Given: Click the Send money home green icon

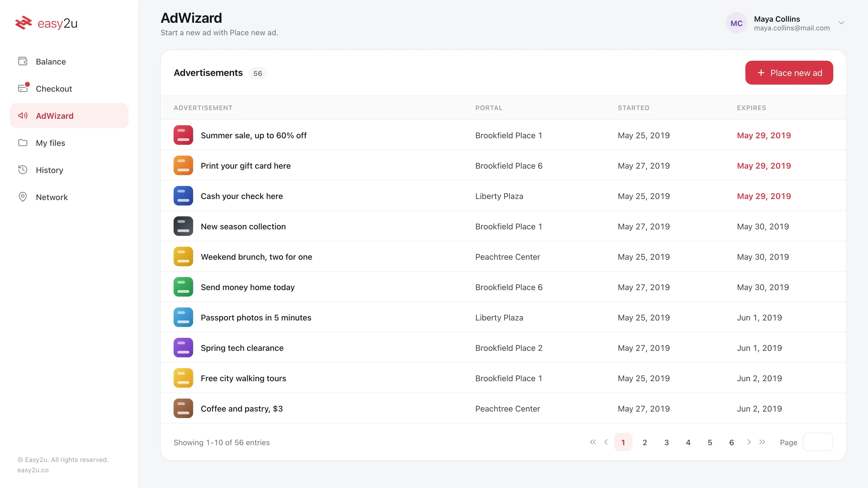Looking at the screenshot, I should pyautogui.click(x=183, y=287).
